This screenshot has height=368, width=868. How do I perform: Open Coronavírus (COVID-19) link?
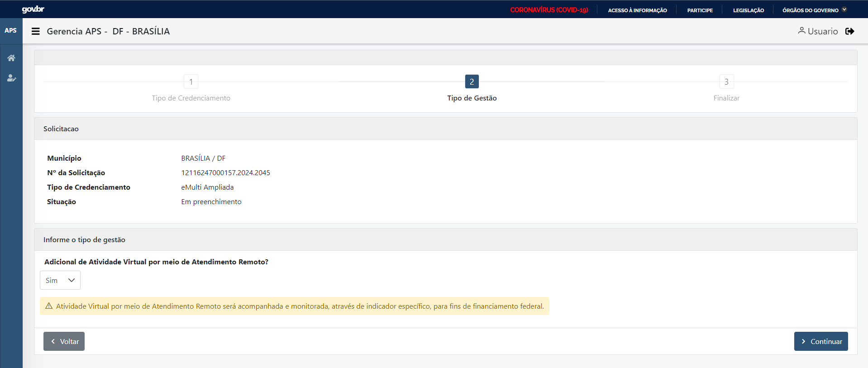549,10
